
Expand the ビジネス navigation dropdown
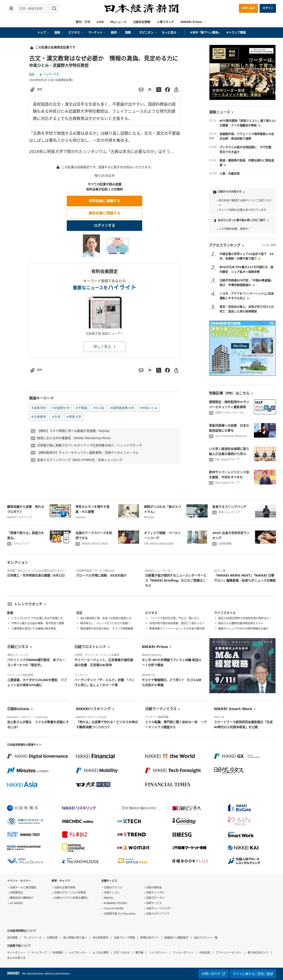click(75, 32)
